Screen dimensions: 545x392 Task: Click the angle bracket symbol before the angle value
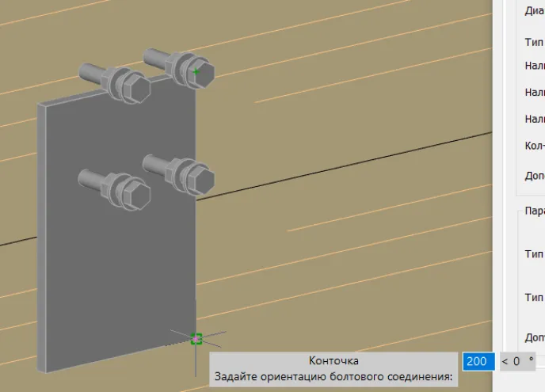[x=505, y=361]
